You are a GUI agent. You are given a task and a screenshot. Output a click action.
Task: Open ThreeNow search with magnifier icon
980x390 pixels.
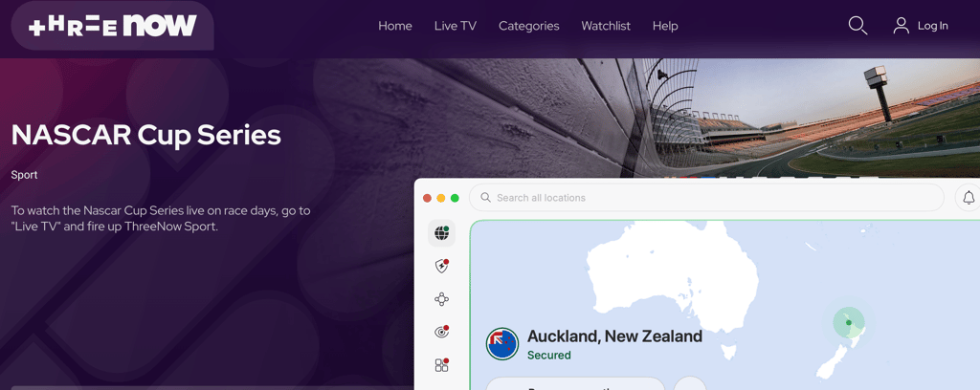click(x=857, y=26)
